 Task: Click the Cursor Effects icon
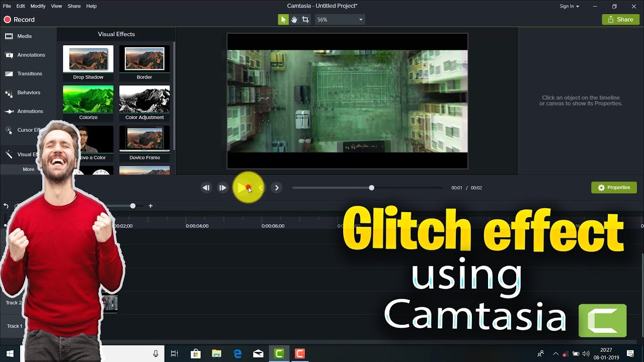9,130
